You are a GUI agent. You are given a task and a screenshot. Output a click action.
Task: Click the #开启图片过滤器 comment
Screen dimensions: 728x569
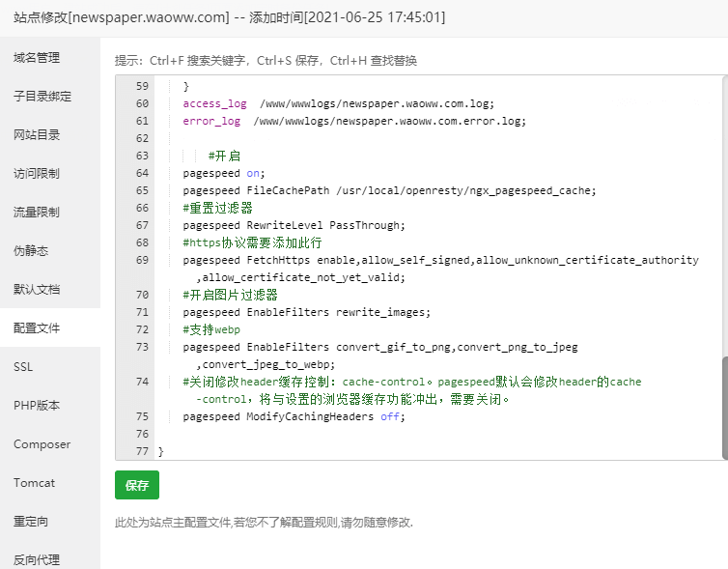click(231, 295)
